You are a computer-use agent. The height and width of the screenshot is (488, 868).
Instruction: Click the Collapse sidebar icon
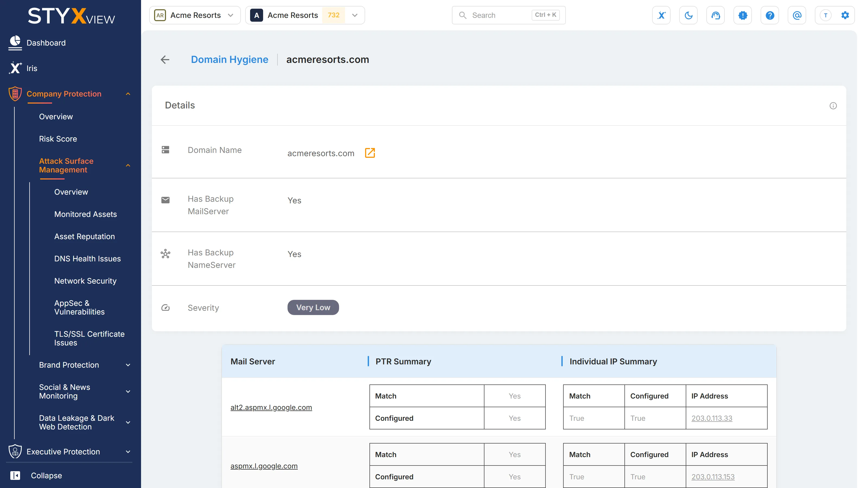15,475
